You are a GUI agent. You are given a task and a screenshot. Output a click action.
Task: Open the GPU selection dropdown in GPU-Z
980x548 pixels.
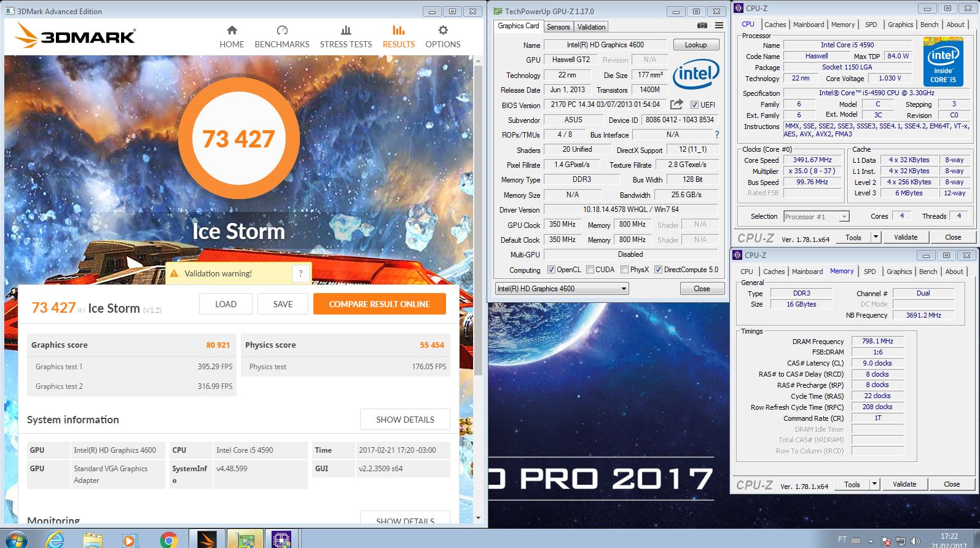click(x=562, y=289)
